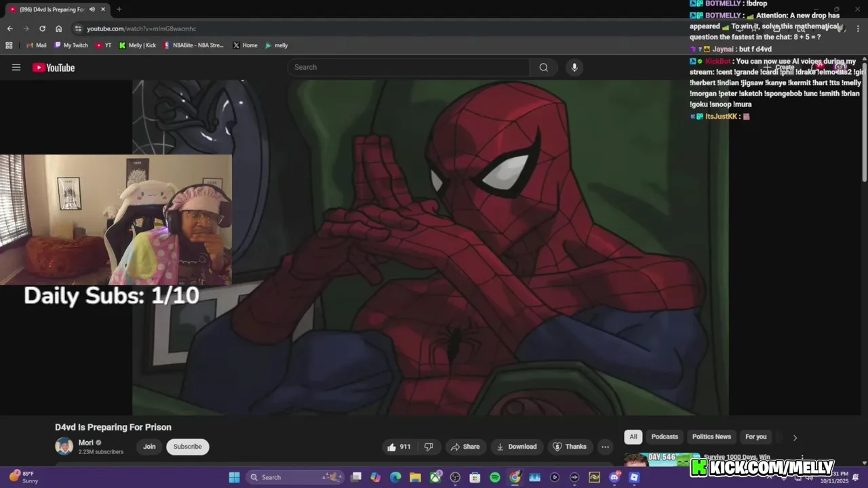Screen dimensions: 868x488
Task: Click the video title D4vd Is Preparing For Prison
Action: (113, 427)
